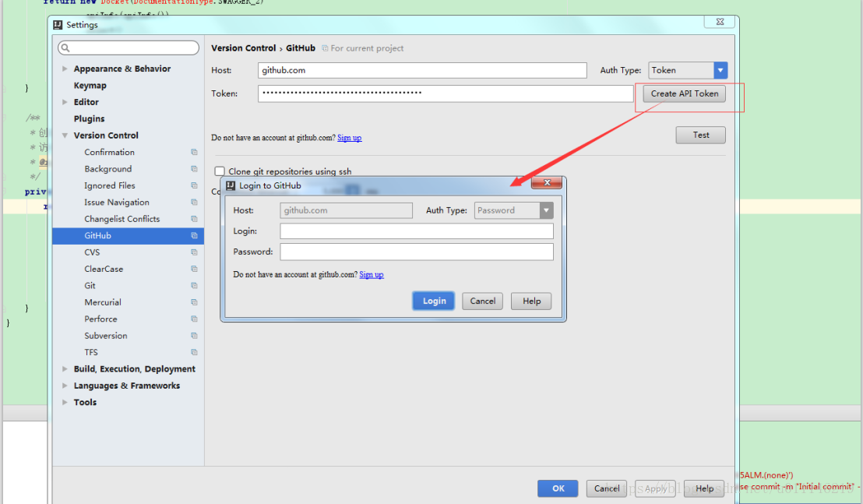Follow Sign up link in login dialog
Screen dimensions: 863x504
(x=372, y=274)
